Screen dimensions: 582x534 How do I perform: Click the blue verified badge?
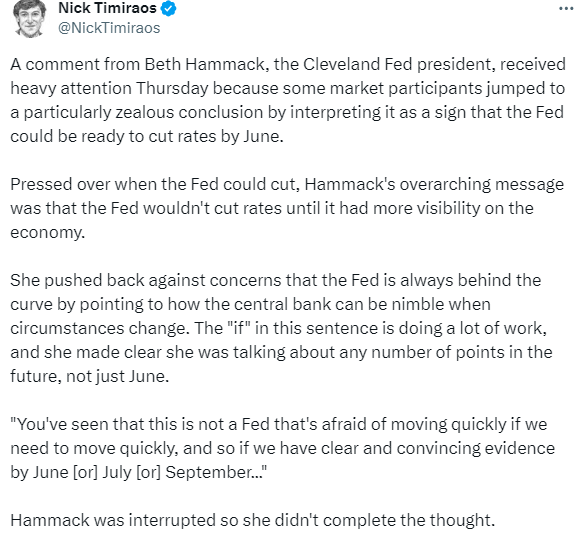pos(168,9)
